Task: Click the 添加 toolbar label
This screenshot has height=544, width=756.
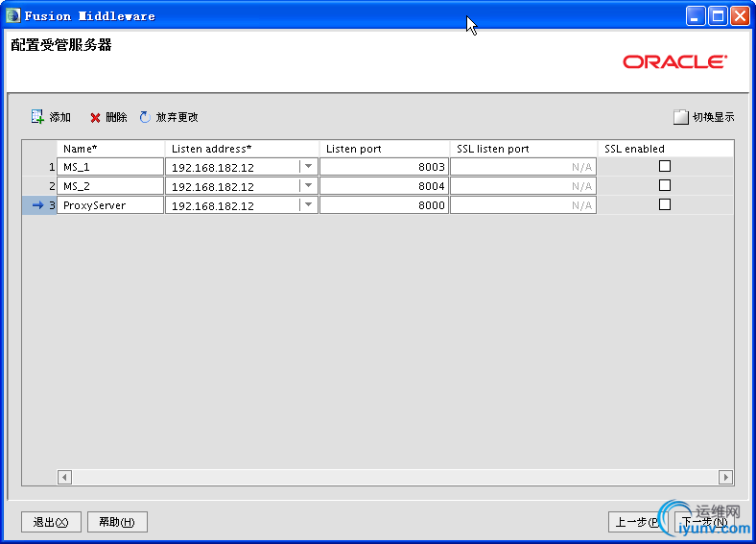Action: pyautogui.click(x=60, y=117)
